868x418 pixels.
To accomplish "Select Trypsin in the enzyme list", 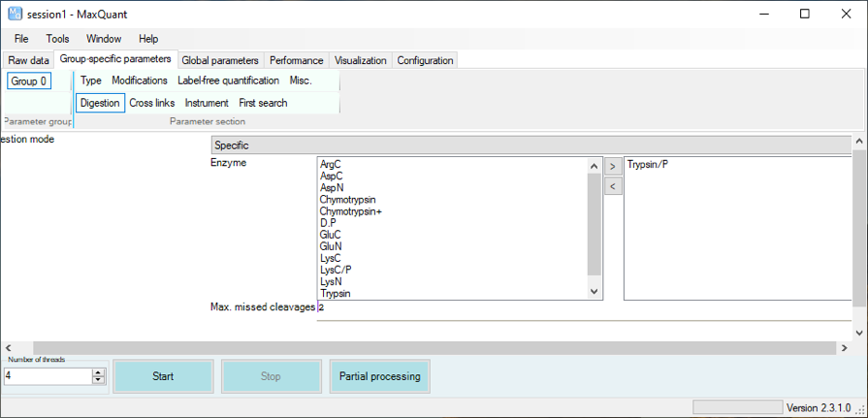I will point(336,293).
